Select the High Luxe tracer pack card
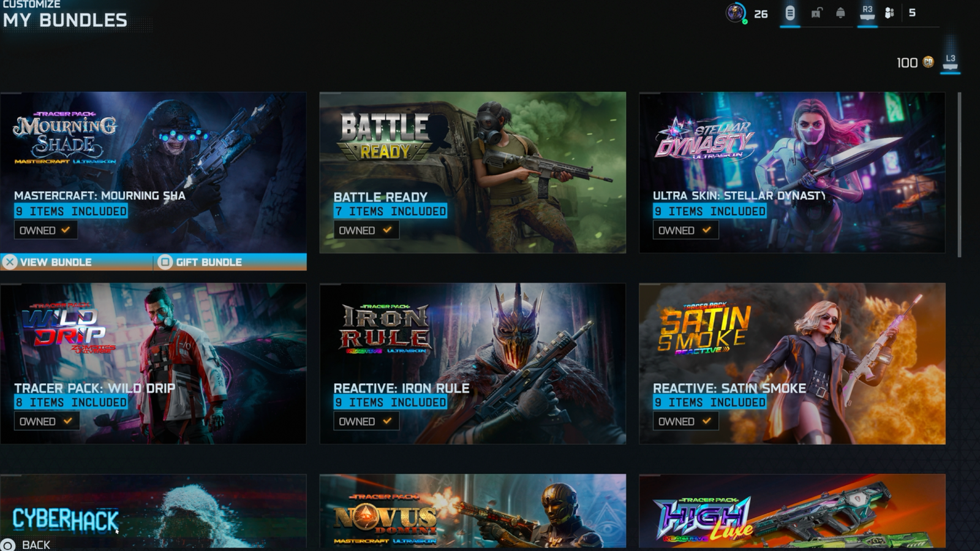Viewport: 980px width, 551px height. [x=792, y=511]
